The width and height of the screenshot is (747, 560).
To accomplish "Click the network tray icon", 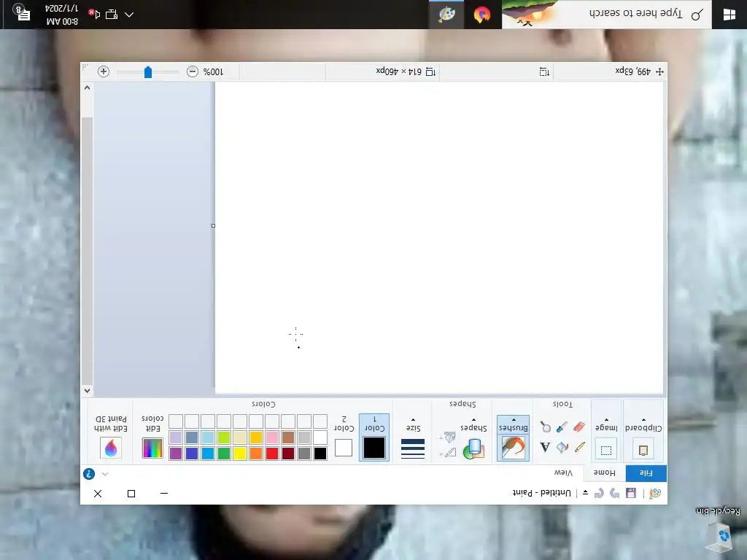I will (112, 15).
